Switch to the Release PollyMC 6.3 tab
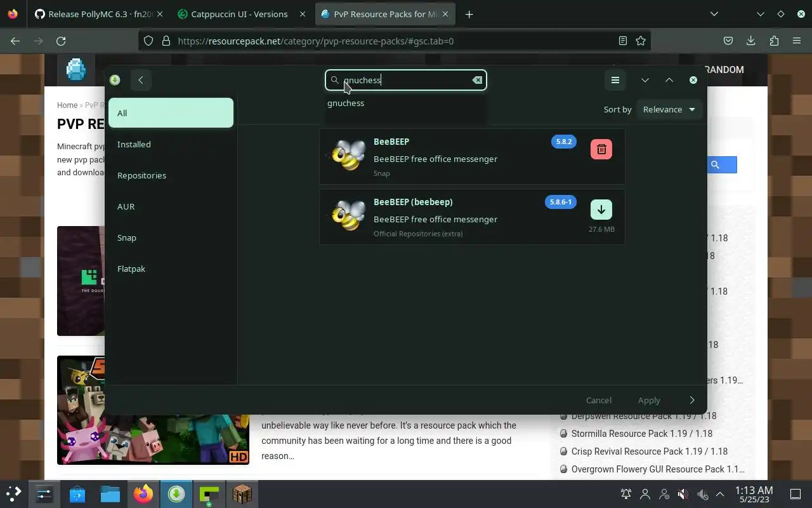 [98, 14]
